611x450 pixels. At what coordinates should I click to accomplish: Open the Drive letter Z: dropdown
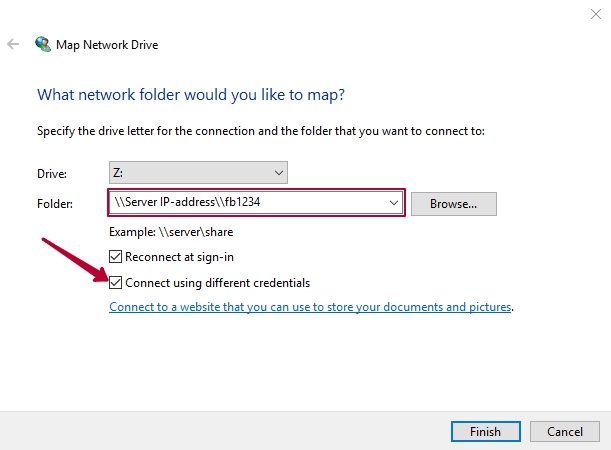(198, 173)
